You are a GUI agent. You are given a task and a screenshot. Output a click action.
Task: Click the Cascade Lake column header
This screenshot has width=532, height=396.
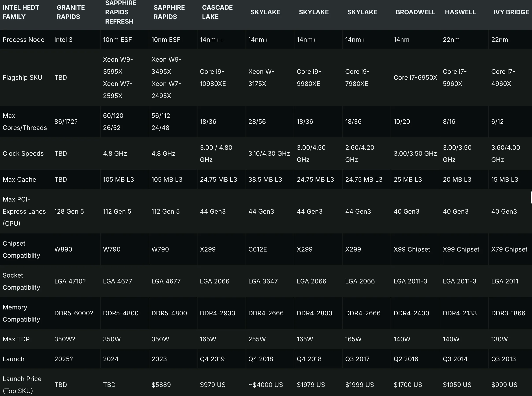point(217,12)
